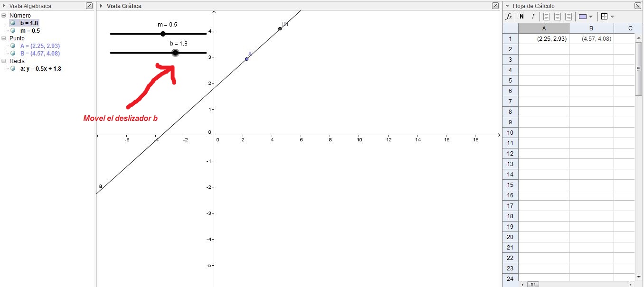Click the cell background color swatch

(583, 16)
